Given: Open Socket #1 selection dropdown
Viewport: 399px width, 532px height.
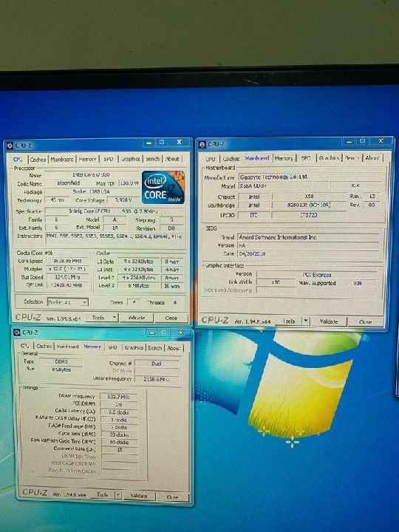Looking at the screenshot, I should tap(68, 302).
